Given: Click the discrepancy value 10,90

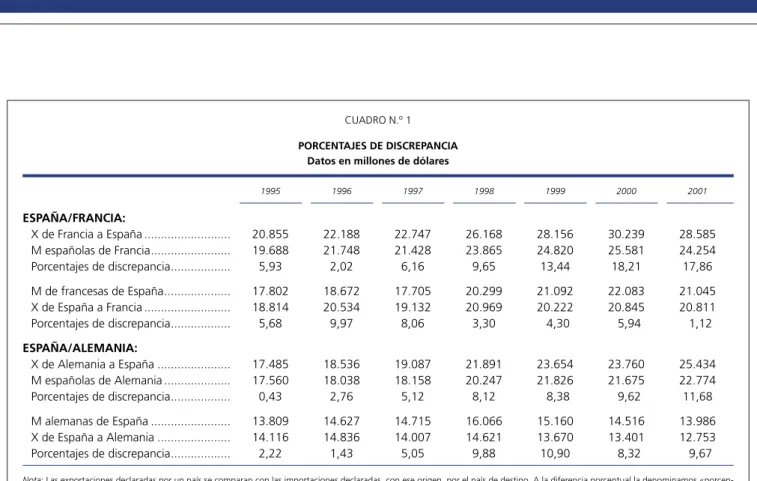Looking at the screenshot, I should (555, 454).
